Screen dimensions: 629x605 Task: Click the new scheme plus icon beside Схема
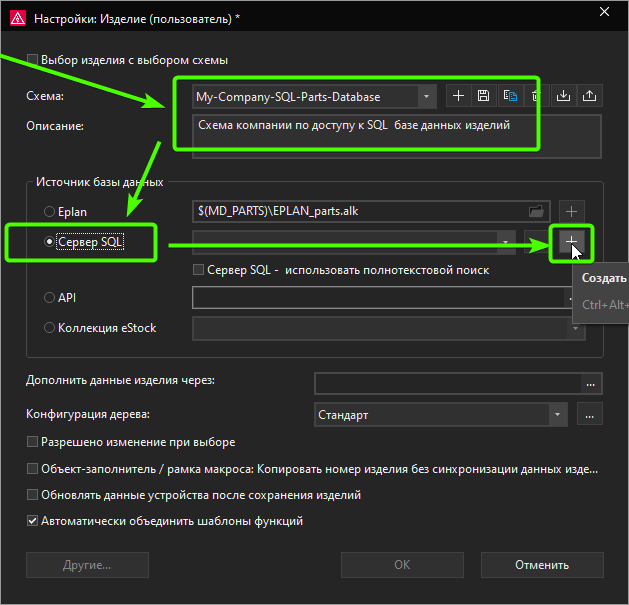click(459, 96)
